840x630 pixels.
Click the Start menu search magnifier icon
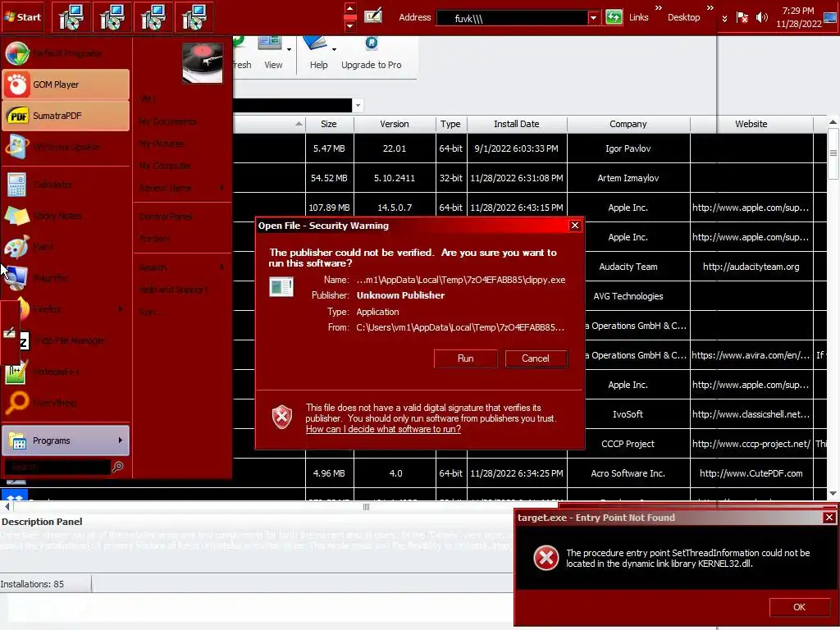tap(118, 467)
